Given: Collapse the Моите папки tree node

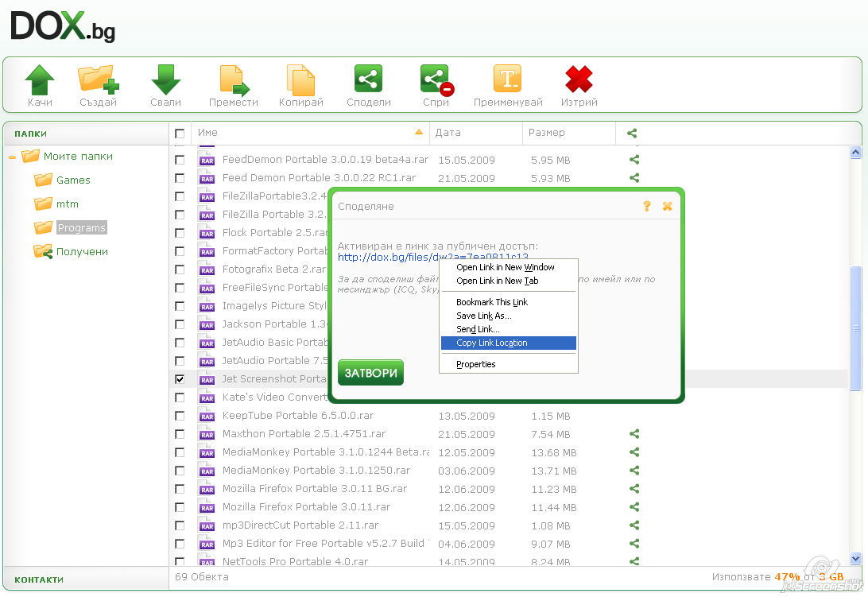Looking at the screenshot, I should (12, 157).
